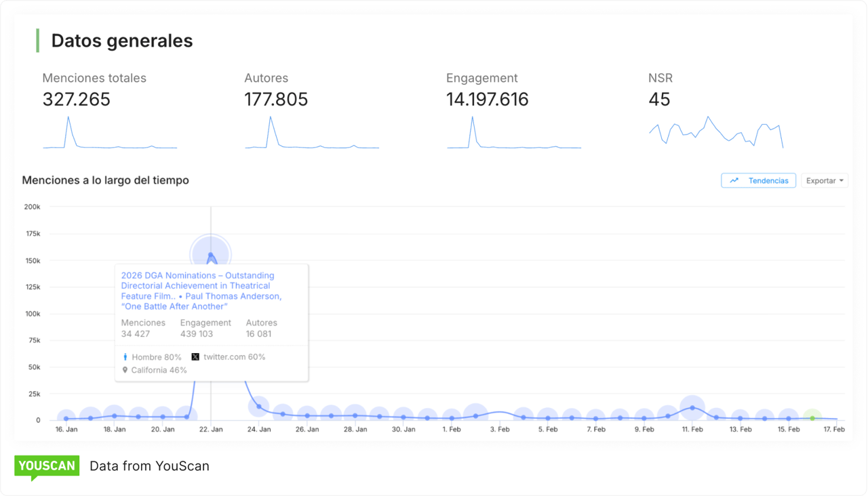Click the NSR sparkline chart
Image resolution: width=868 pixels, height=496 pixels.
point(715,133)
